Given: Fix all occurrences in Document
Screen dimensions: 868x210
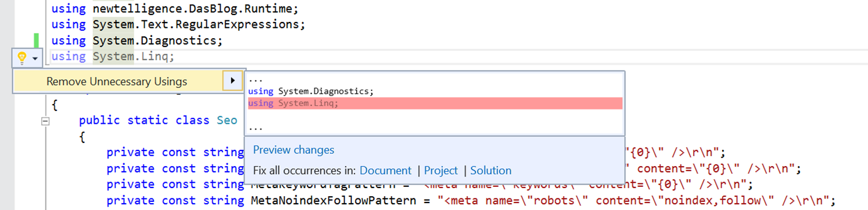Looking at the screenshot, I should pyautogui.click(x=385, y=171).
